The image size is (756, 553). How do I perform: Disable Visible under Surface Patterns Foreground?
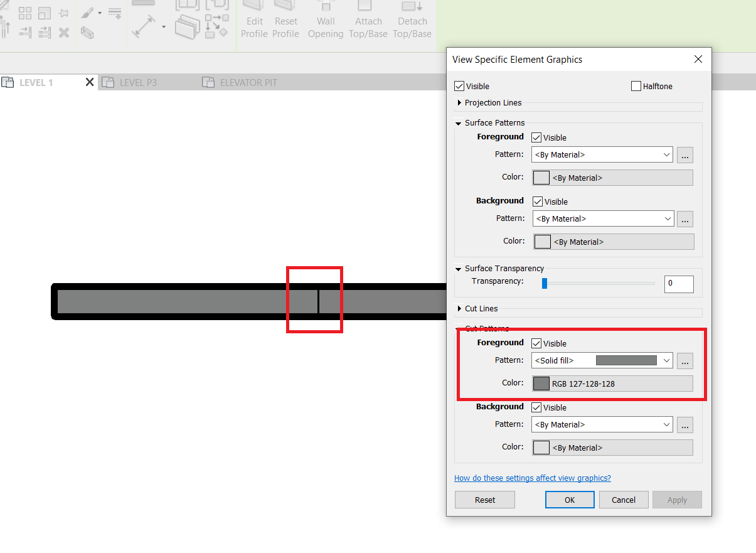click(x=537, y=137)
